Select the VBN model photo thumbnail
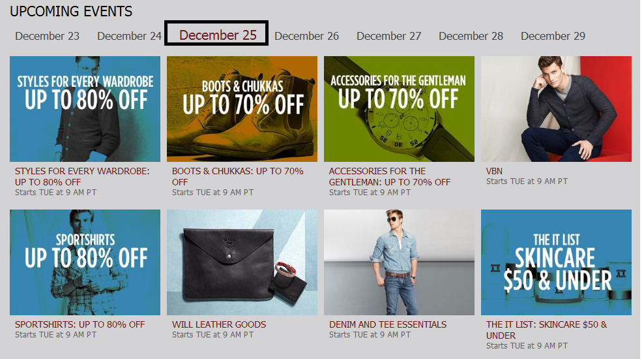The height and width of the screenshot is (359, 644). point(556,109)
